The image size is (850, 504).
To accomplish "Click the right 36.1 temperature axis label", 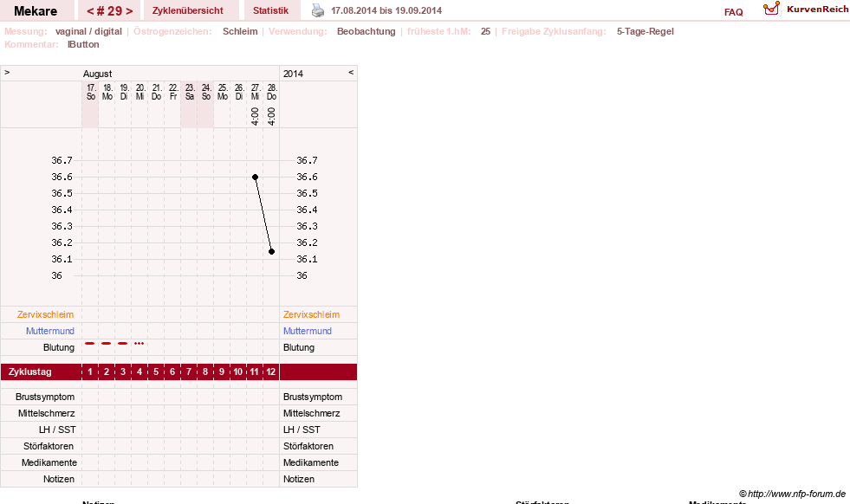I will coord(307,259).
